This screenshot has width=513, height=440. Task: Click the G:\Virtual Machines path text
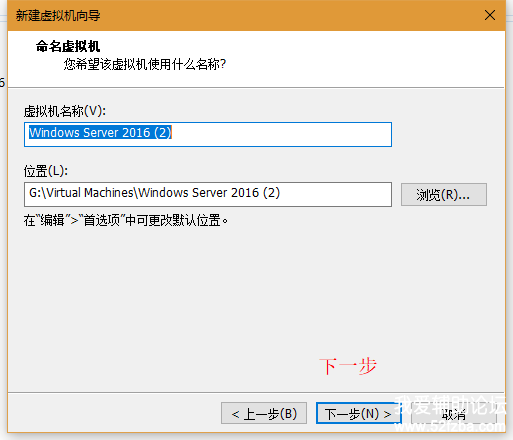(x=81, y=193)
